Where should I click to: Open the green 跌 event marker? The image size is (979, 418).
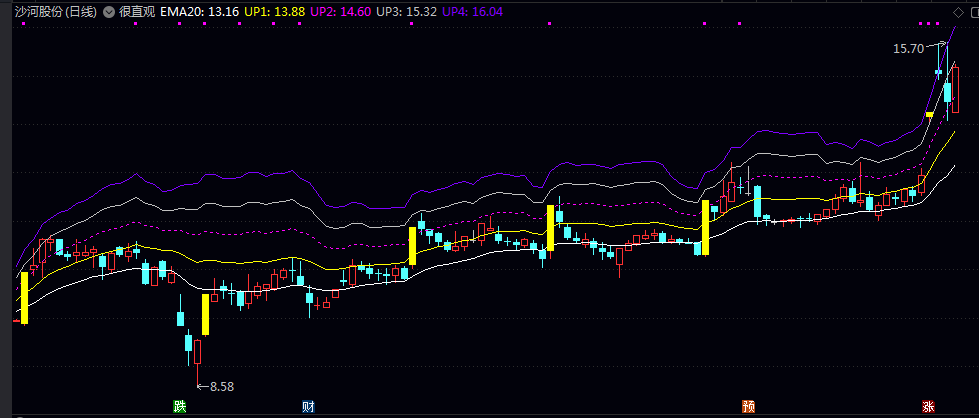point(180,407)
